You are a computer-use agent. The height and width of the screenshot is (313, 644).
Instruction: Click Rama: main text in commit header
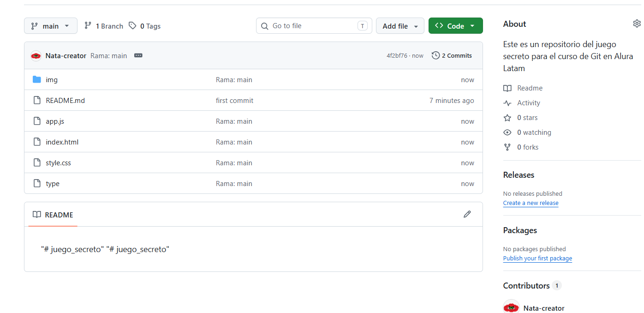coord(108,55)
